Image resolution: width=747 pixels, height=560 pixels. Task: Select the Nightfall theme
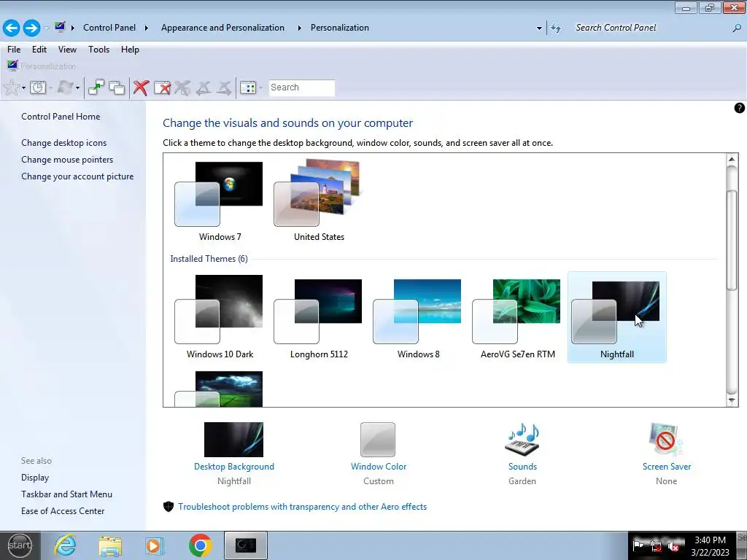coord(617,318)
